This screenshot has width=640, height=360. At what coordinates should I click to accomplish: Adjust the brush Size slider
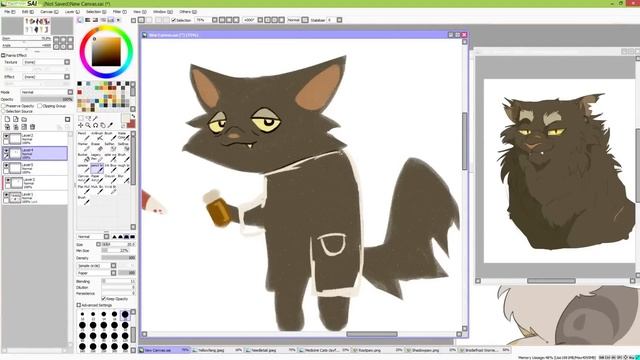click(118, 244)
